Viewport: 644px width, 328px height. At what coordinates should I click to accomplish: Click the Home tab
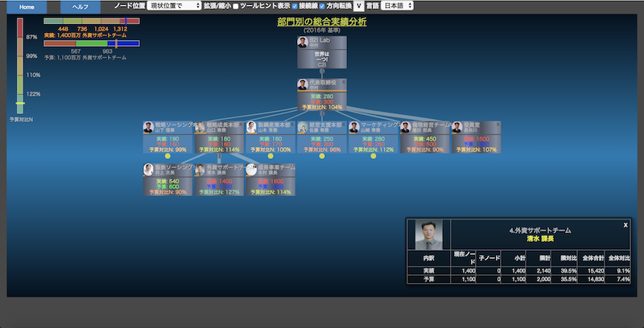pos(27,6)
